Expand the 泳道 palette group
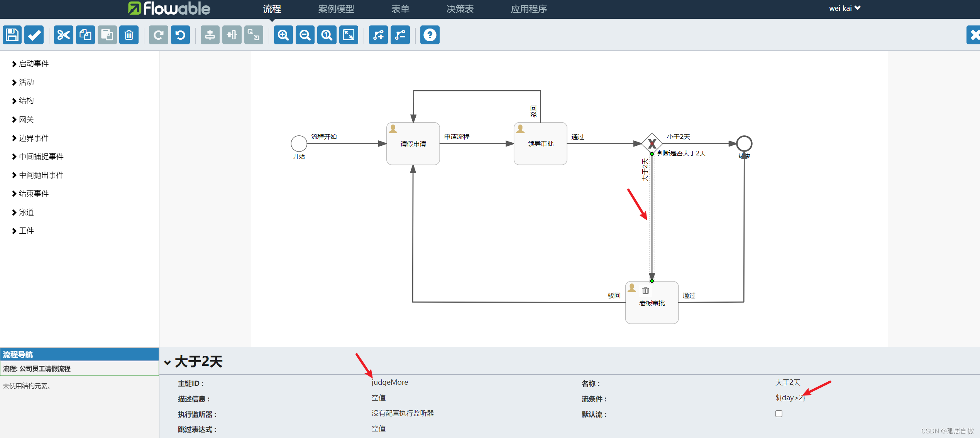The image size is (980, 438). click(x=23, y=212)
